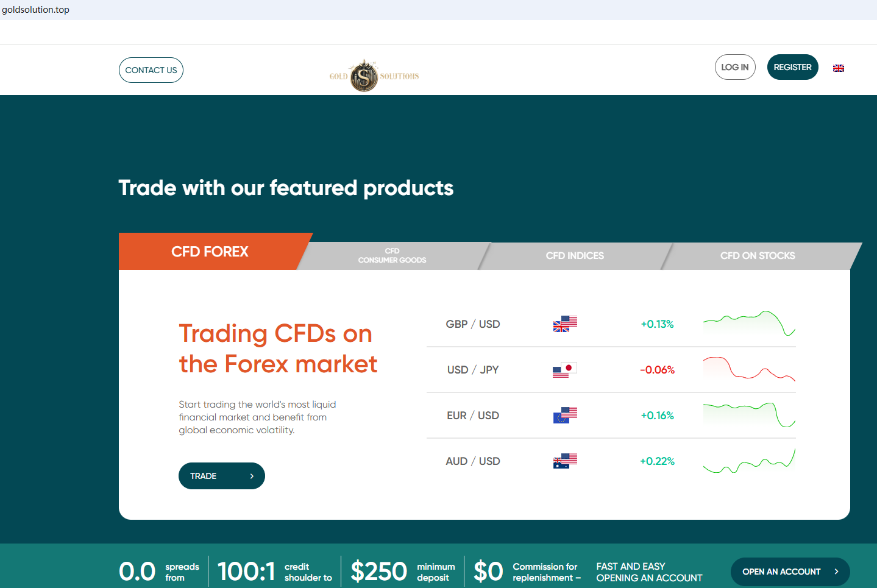Viewport: 877px width, 588px height.
Task: Click the AUD/USD flag pair icon
Action: coord(565,461)
